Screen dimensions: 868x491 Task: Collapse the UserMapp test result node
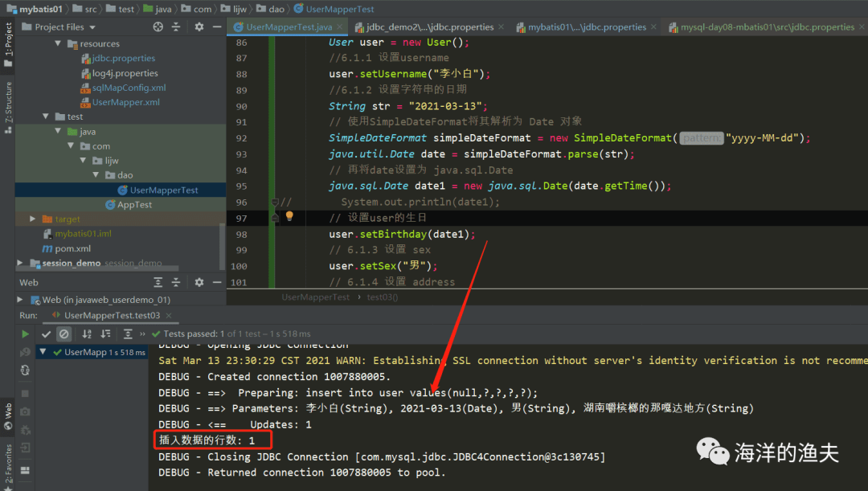tap(43, 351)
